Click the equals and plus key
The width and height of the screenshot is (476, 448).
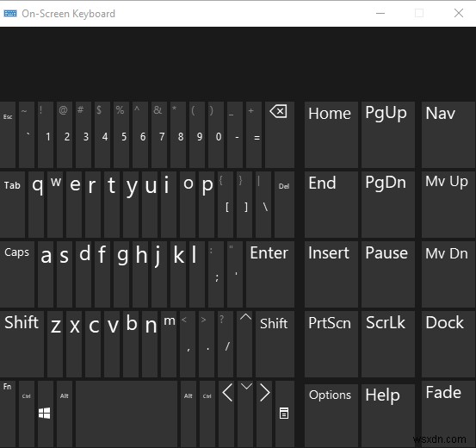point(254,134)
